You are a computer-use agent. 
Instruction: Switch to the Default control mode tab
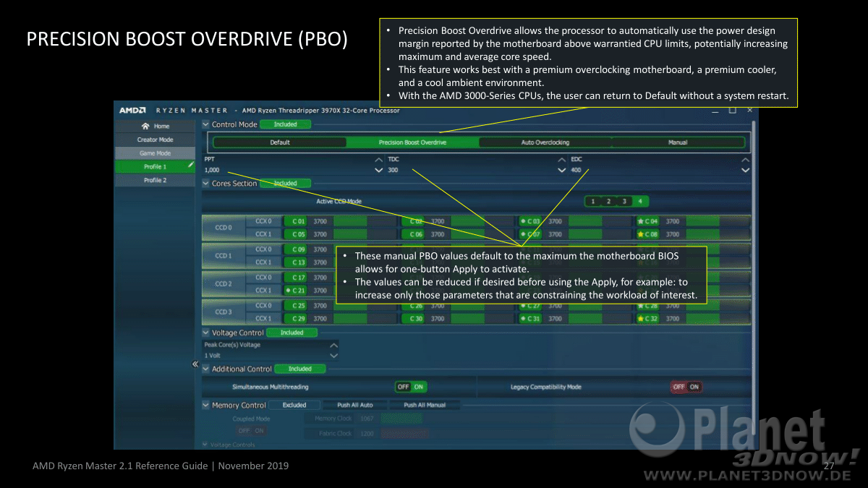click(280, 142)
